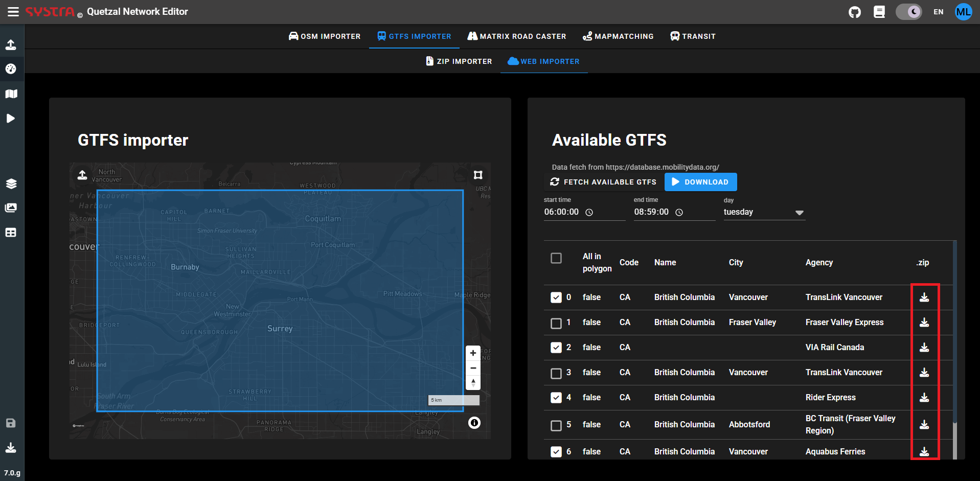Download zip for row 0 TransLink Vancouver

[924, 297]
